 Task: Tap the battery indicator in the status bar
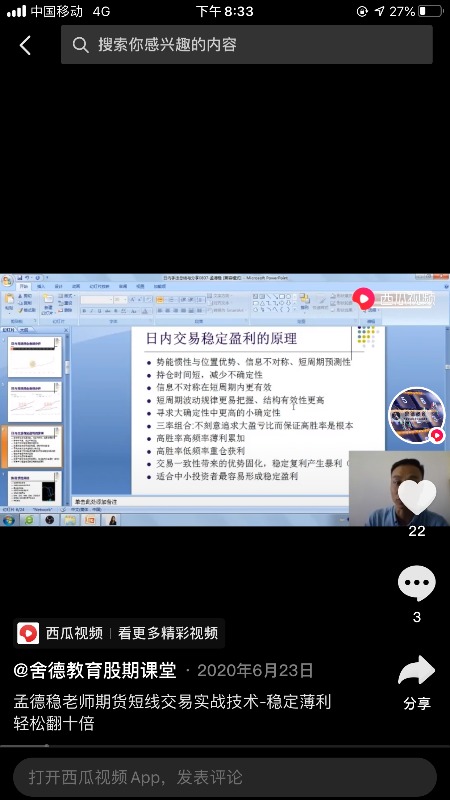pyautogui.click(x=430, y=11)
